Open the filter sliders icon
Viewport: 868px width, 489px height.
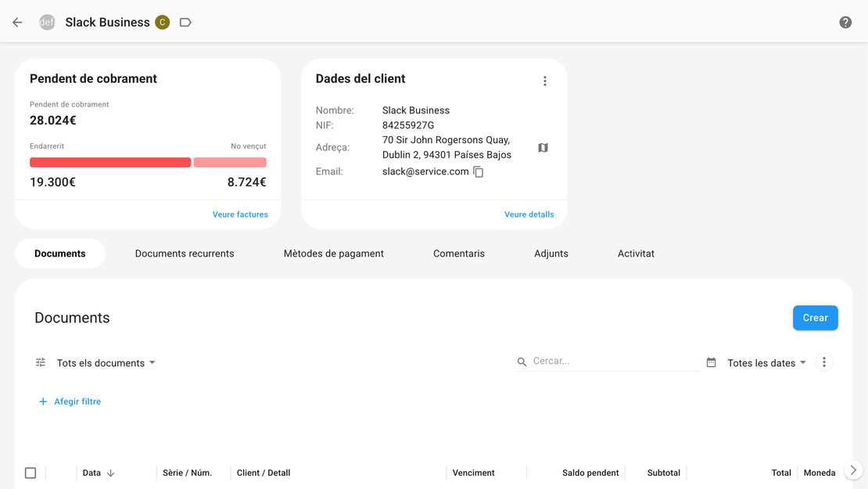pyautogui.click(x=41, y=363)
